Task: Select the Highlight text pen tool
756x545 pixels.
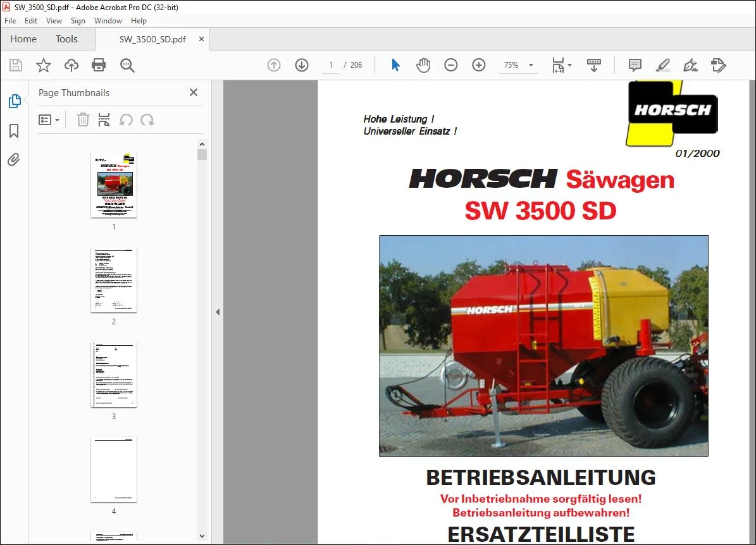Action: point(663,65)
